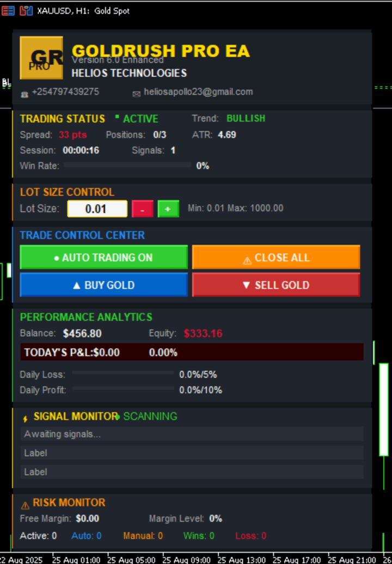Click the Auto: 0 counter
This screenshot has width=392, height=564.
coord(86,536)
